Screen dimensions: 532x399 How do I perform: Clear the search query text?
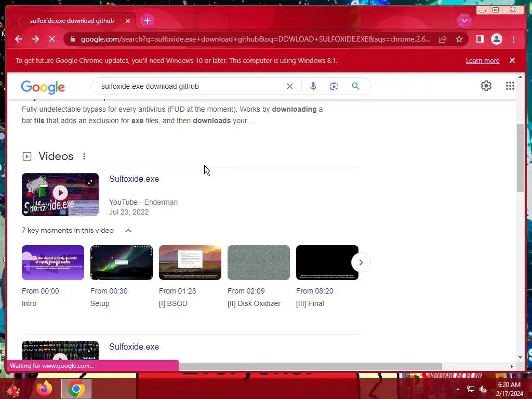(x=290, y=86)
